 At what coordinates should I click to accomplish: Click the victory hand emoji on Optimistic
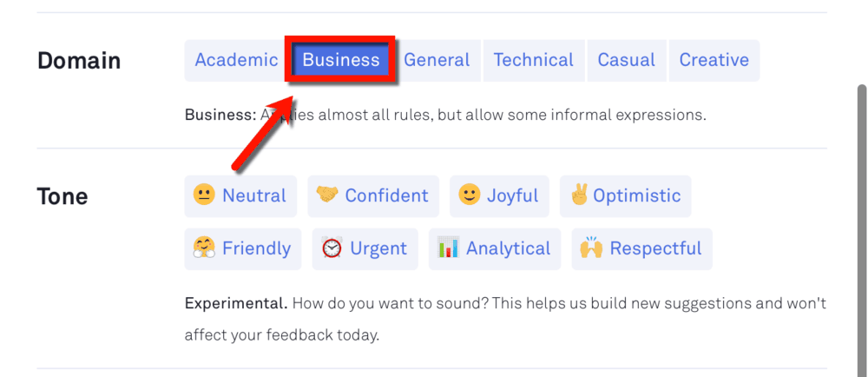point(579,195)
